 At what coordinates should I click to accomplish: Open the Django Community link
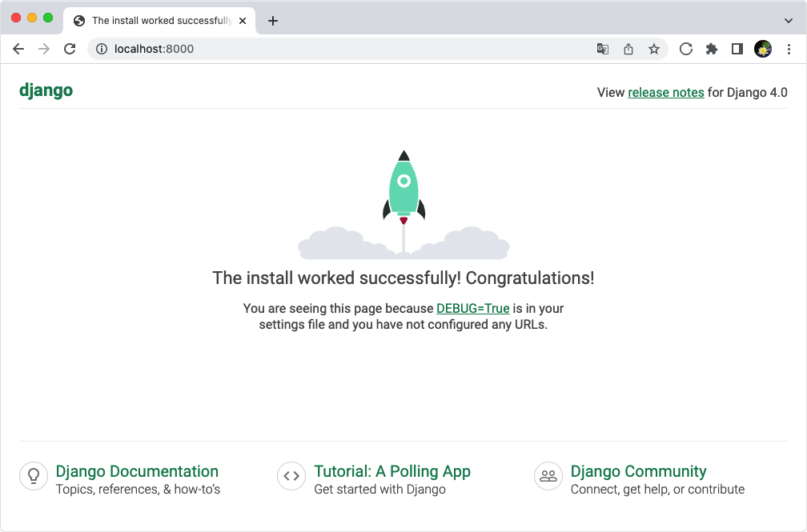tap(638, 471)
